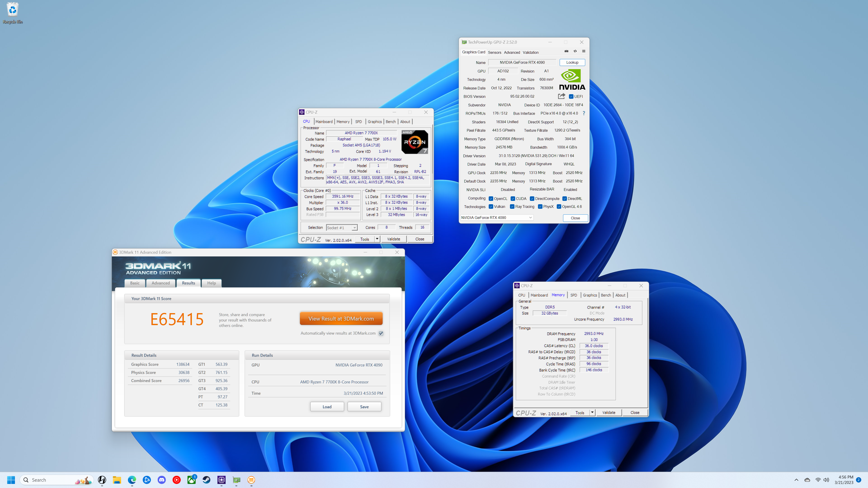Click the Load button in 3DMark 11
868x488 pixels.
[327, 406]
